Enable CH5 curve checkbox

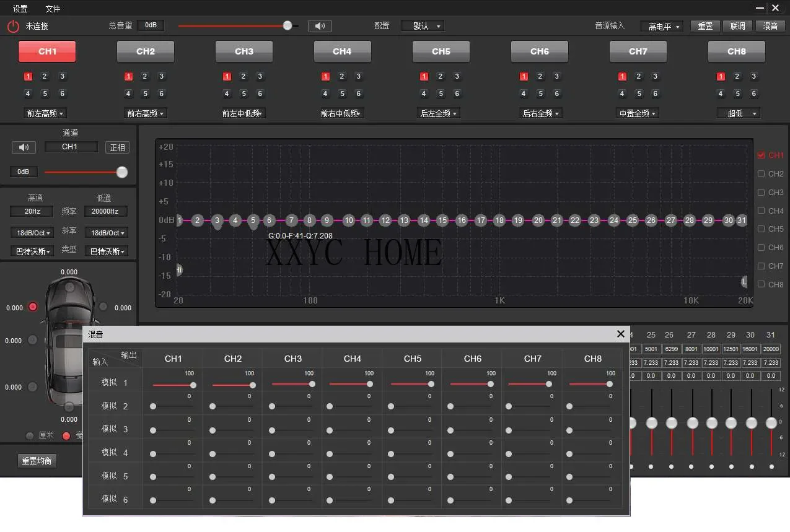(761, 229)
